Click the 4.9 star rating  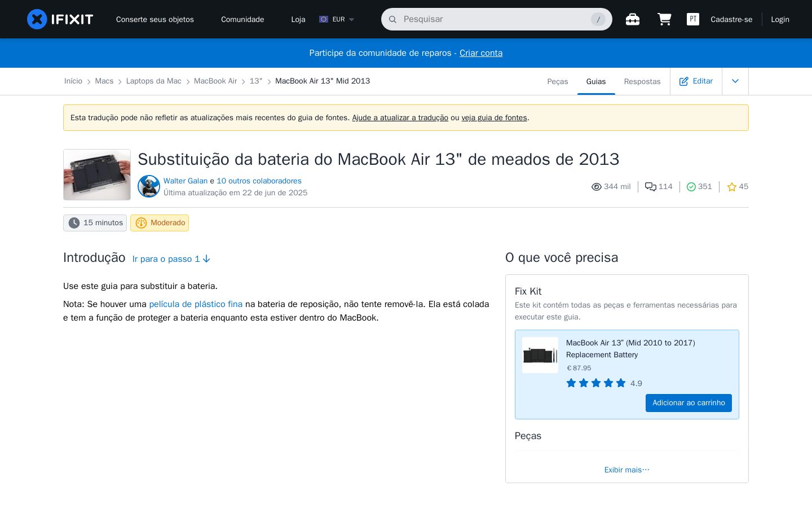pos(604,383)
